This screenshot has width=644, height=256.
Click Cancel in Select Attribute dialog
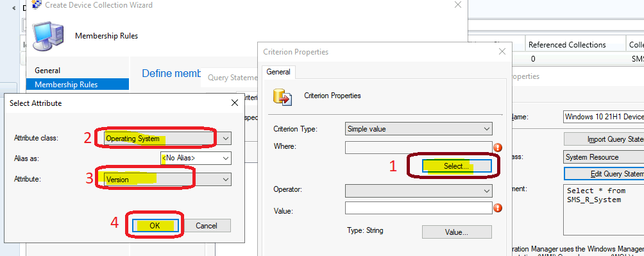pos(207,226)
